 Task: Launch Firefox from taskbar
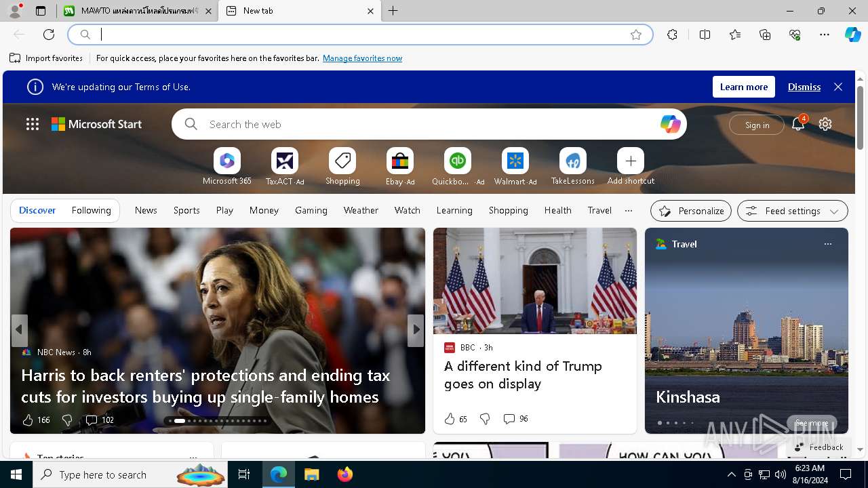(x=344, y=474)
